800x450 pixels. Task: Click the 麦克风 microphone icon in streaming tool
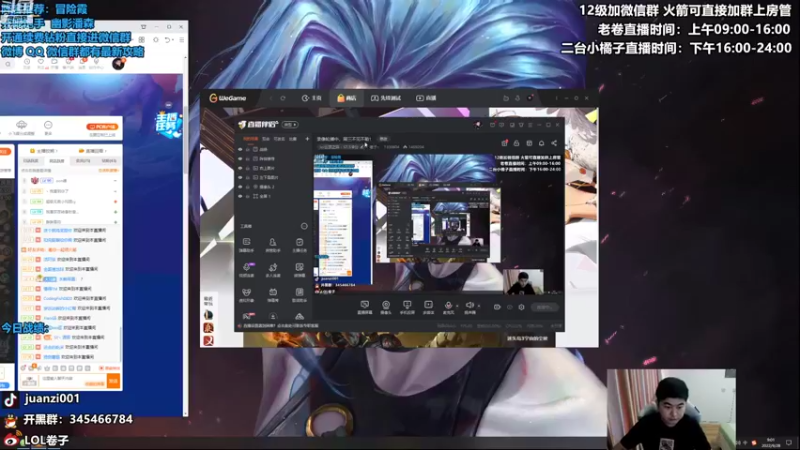(x=448, y=307)
